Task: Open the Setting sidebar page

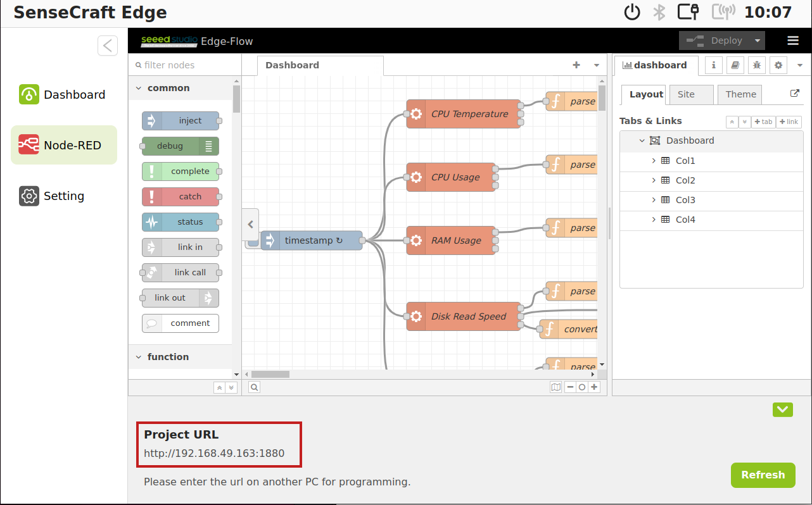Action: pyautogui.click(x=63, y=196)
